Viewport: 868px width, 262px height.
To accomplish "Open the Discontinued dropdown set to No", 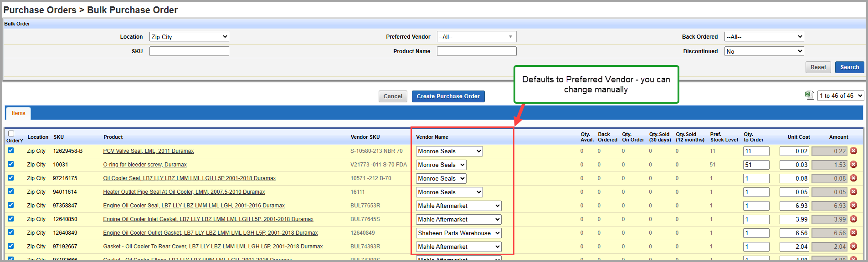I will (x=764, y=51).
